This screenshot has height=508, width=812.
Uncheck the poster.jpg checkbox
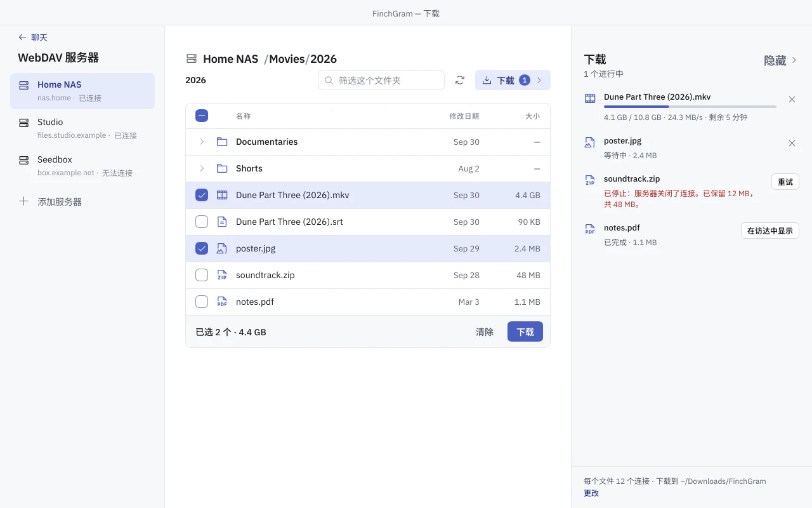(202, 248)
